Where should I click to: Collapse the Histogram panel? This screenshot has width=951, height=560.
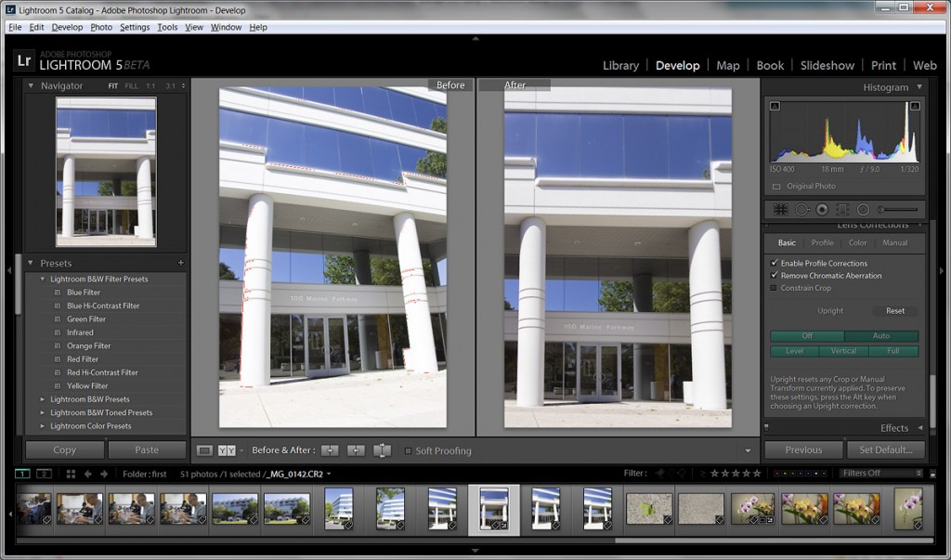(919, 86)
